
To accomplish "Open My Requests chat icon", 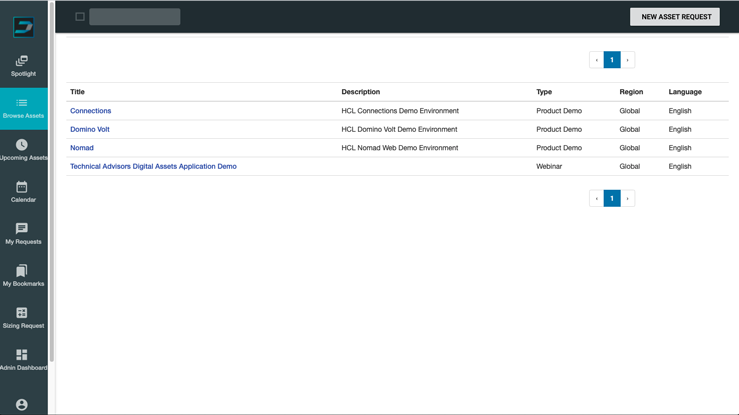I will point(22,228).
